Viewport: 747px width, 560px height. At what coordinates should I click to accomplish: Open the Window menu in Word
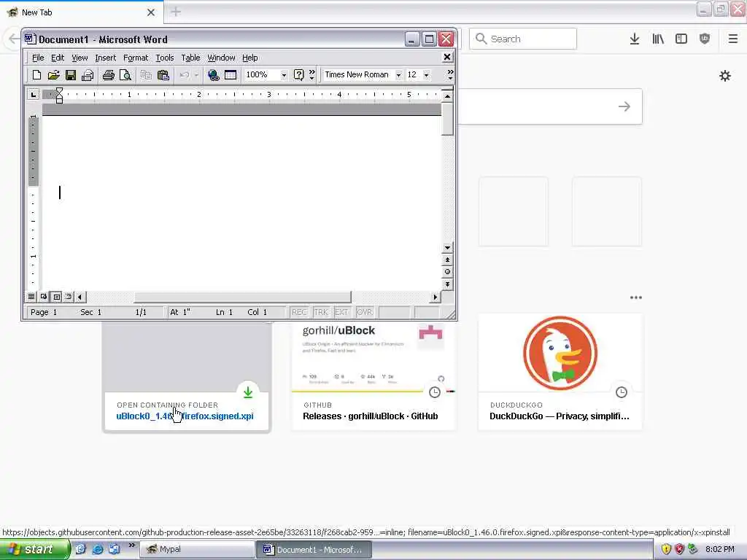click(x=221, y=58)
